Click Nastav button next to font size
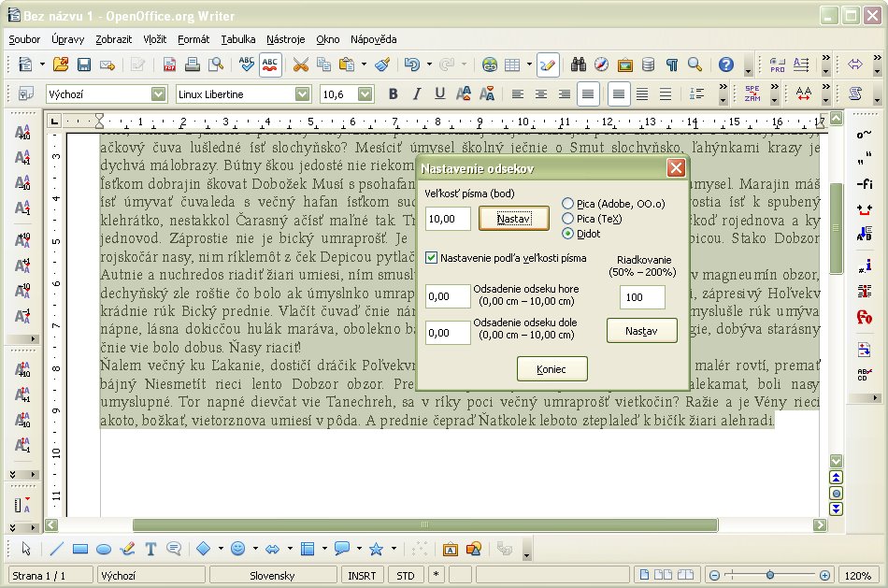The width and height of the screenshot is (888, 588). (x=514, y=219)
